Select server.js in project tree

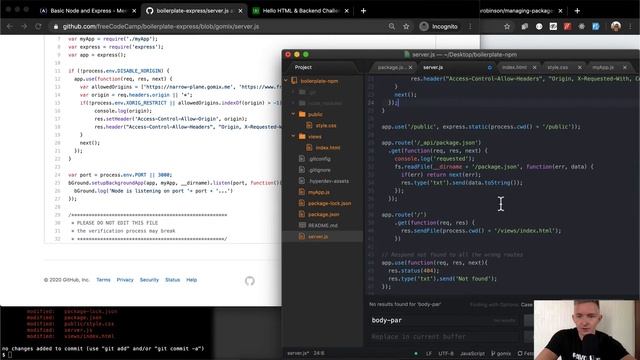tap(318, 236)
